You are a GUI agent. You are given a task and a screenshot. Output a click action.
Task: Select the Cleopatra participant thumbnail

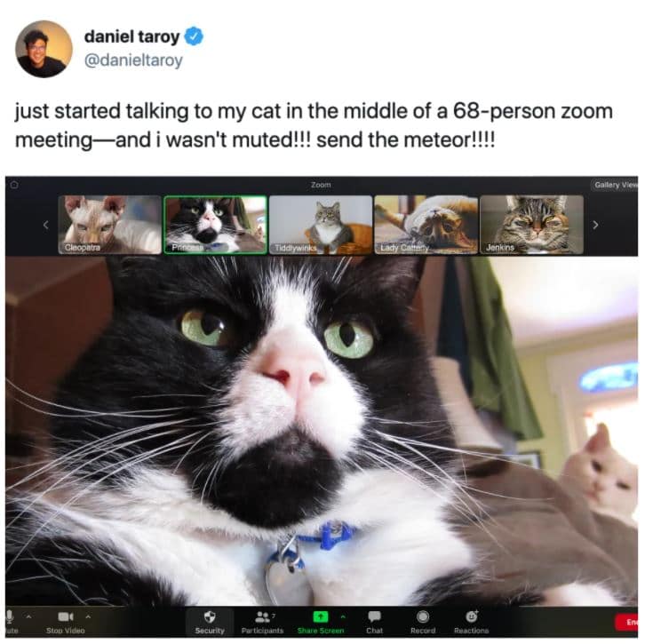[110, 225]
